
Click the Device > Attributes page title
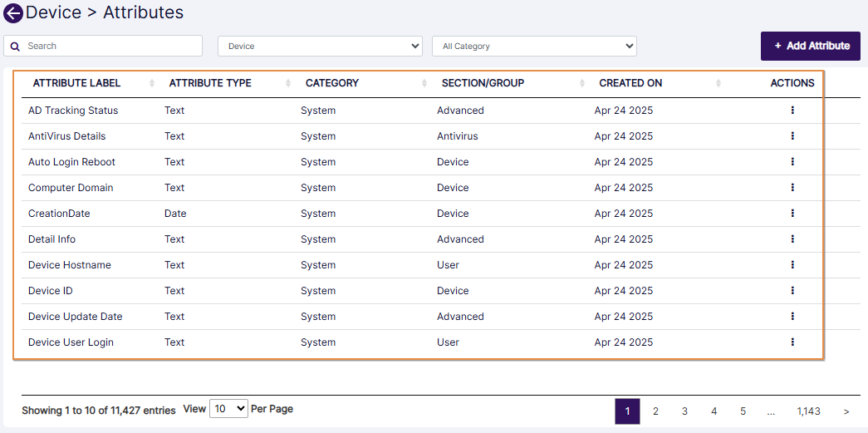105,12
